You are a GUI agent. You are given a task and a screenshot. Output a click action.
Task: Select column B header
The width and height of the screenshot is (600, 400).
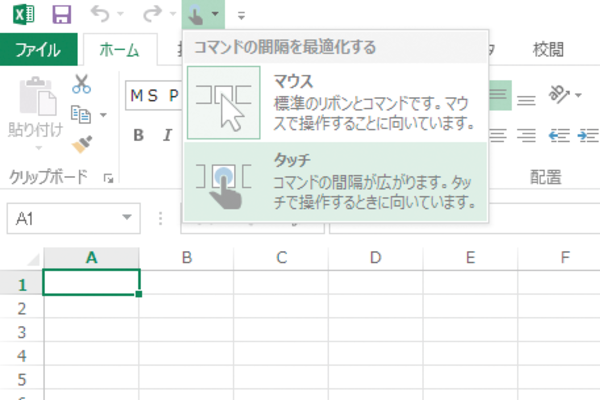point(186,258)
